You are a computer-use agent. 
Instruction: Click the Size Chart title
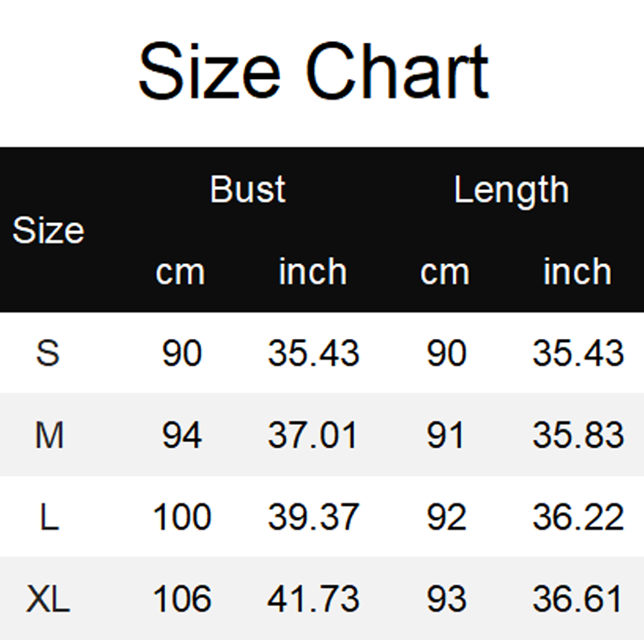tap(313, 73)
